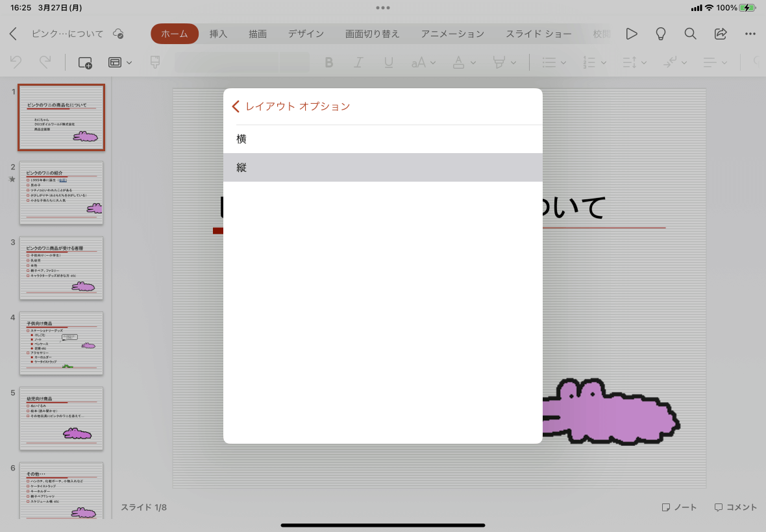Open the コメント comments pane
This screenshot has height=532, width=766.
pos(735,507)
